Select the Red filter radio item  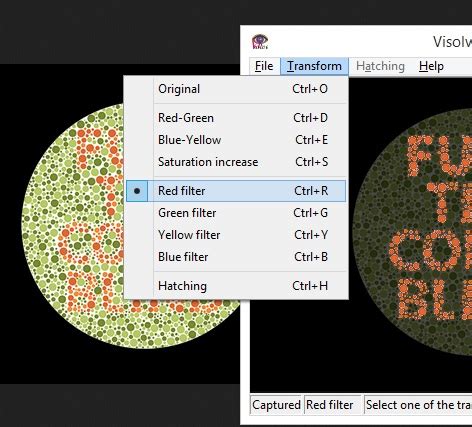236,191
